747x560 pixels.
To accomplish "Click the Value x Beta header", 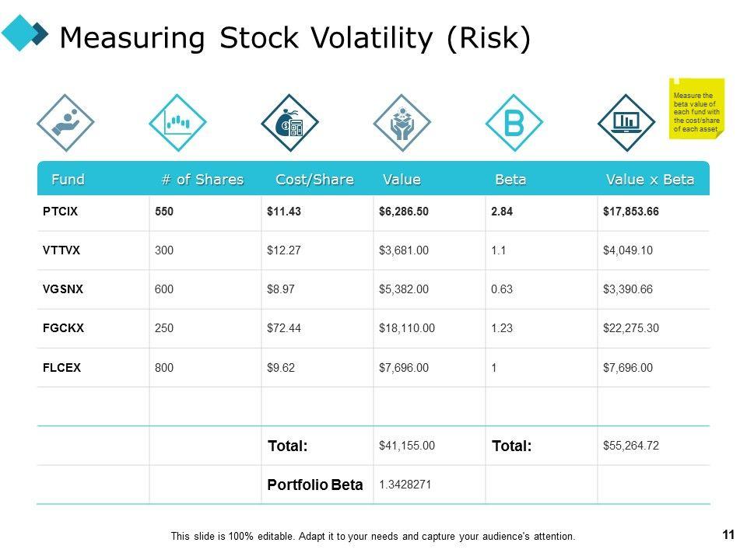I will click(650, 180).
